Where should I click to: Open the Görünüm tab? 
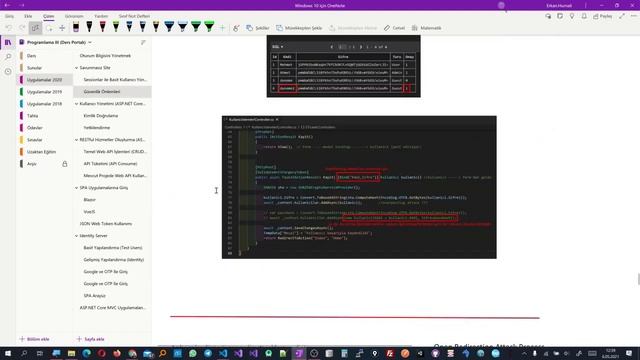tap(74, 16)
